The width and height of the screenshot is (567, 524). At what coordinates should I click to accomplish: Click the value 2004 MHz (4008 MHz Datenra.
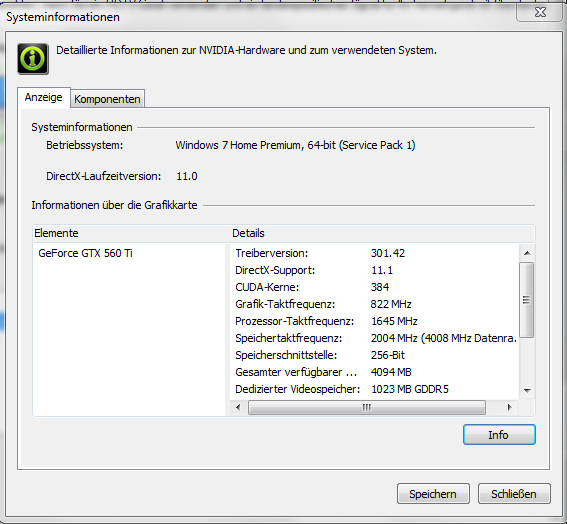(444, 338)
